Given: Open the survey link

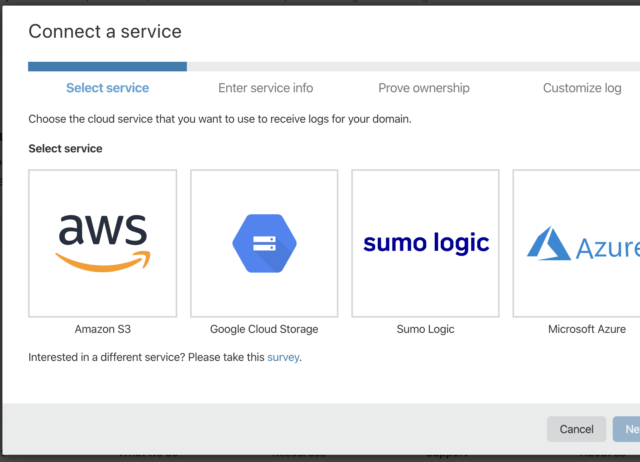Looking at the screenshot, I should [x=283, y=357].
